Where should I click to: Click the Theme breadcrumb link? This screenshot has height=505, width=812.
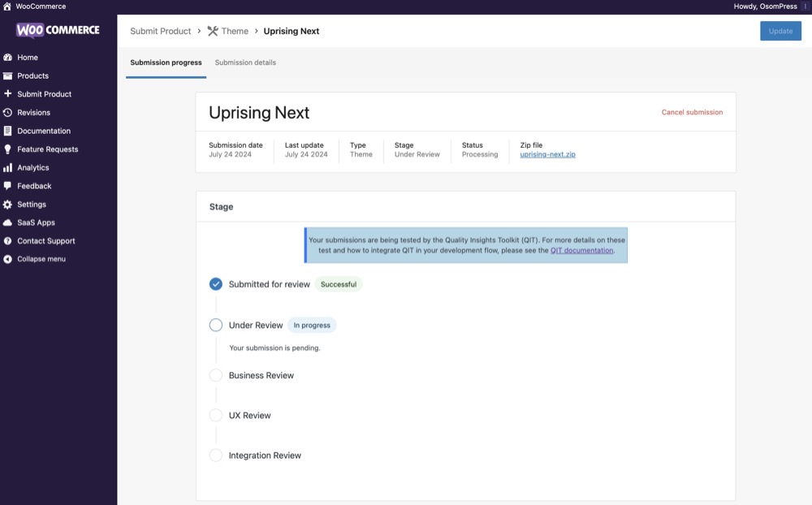pyautogui.click(x=235, y=31)
